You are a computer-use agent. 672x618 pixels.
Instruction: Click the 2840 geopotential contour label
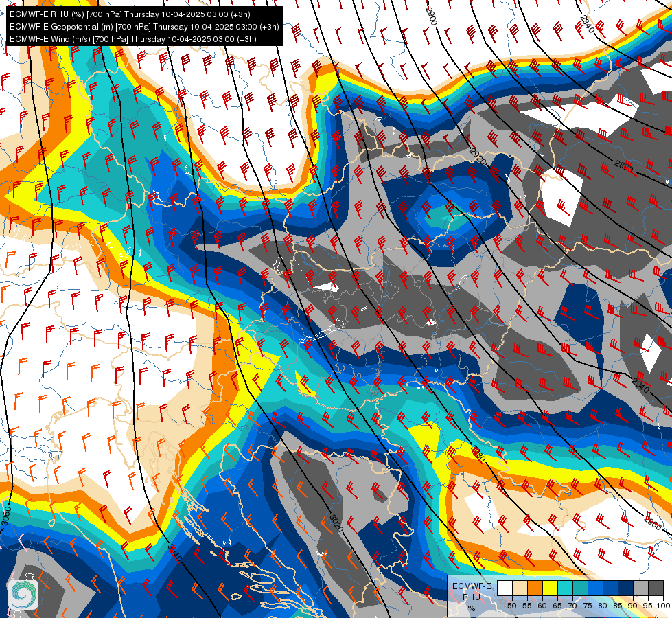[587, 25]
